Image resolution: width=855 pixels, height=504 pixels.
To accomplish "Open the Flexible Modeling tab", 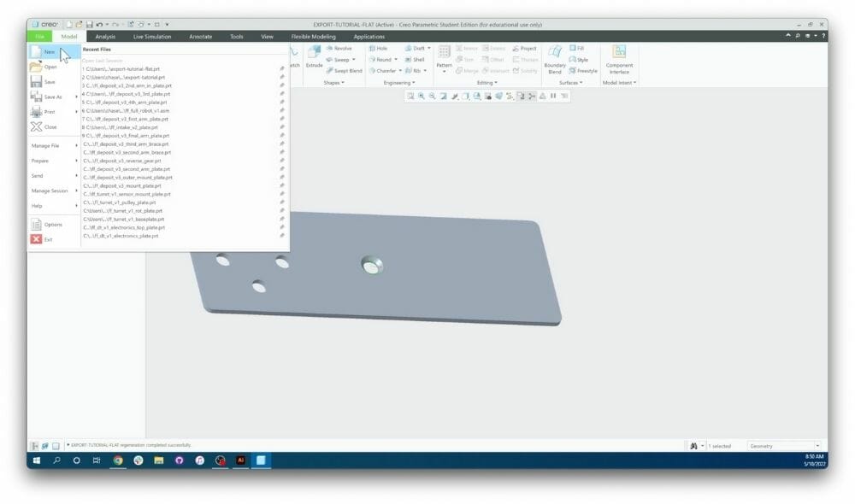I will click(313, 36).
